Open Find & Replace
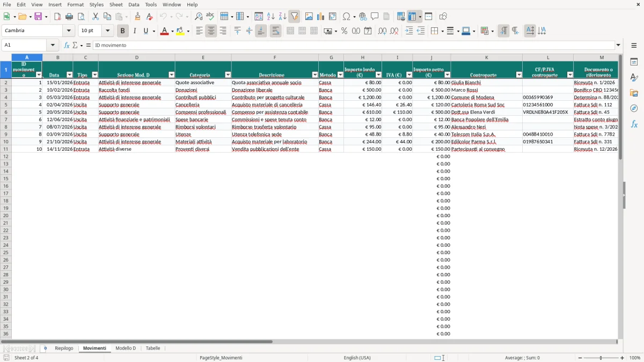Image resolution: width=644 pixels, height=362 pixels. (199, 17)
